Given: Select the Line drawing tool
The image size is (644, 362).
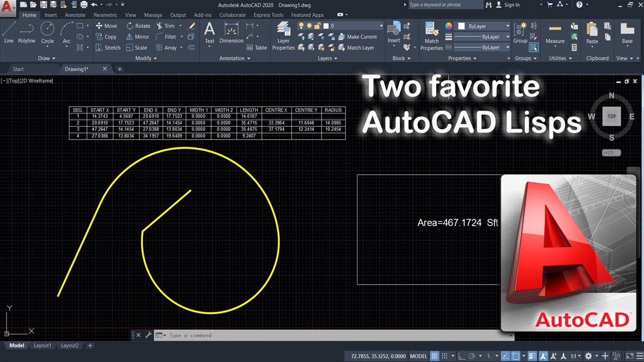Looking at the screenshot, I should tap(9, 33).
